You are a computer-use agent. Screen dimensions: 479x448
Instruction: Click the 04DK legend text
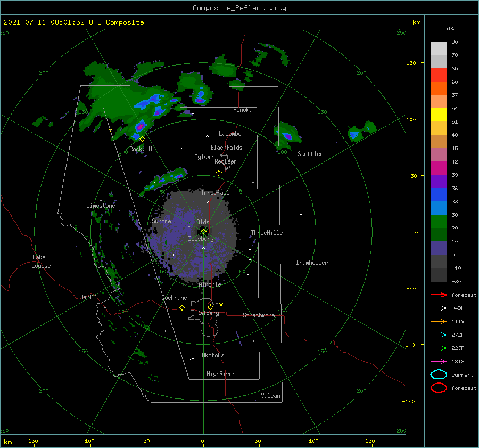tap(458, 308)
